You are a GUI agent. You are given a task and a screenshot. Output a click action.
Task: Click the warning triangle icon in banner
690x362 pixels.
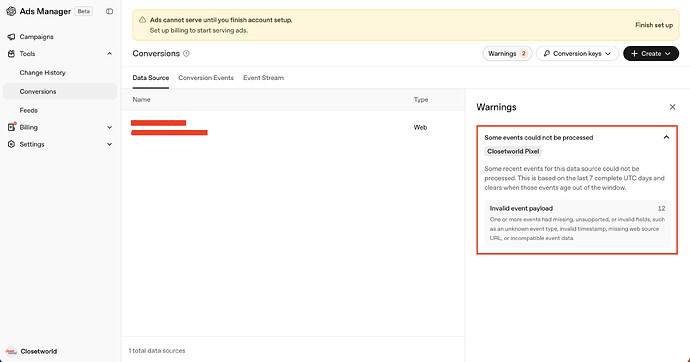(x=142, y=20)
